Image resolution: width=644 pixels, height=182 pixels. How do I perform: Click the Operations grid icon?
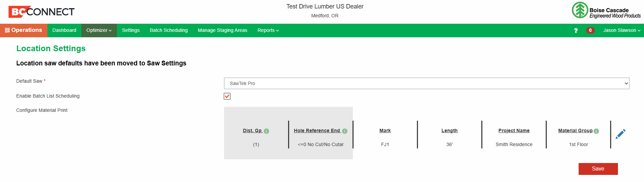7,30
